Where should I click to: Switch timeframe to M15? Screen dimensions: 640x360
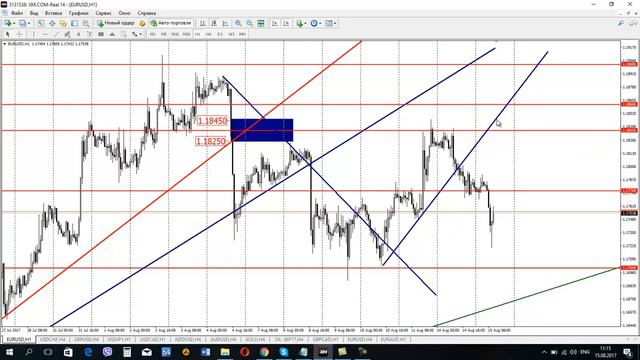175,34
